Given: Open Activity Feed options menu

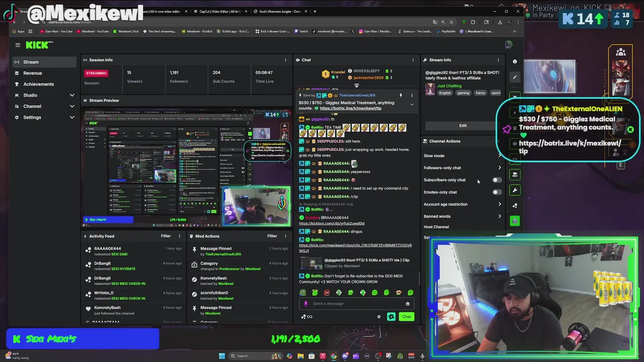Looking at the screenshot, I should pyautogui.click(x=179, y=236).
